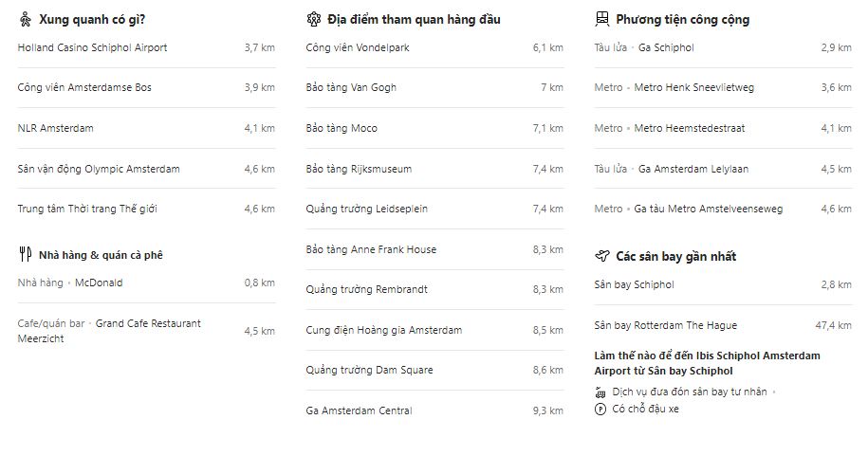Choose Metro Henk Sneevlietweg station
This screenshot has width=868, height=456.
693,87
